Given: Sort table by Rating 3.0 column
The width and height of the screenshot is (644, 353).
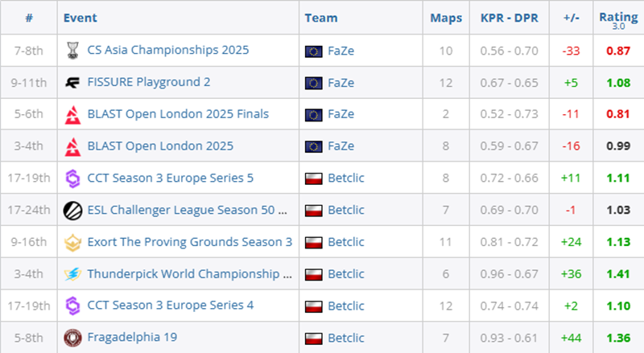Looking at the screenshot, I should tap(618, 18).
